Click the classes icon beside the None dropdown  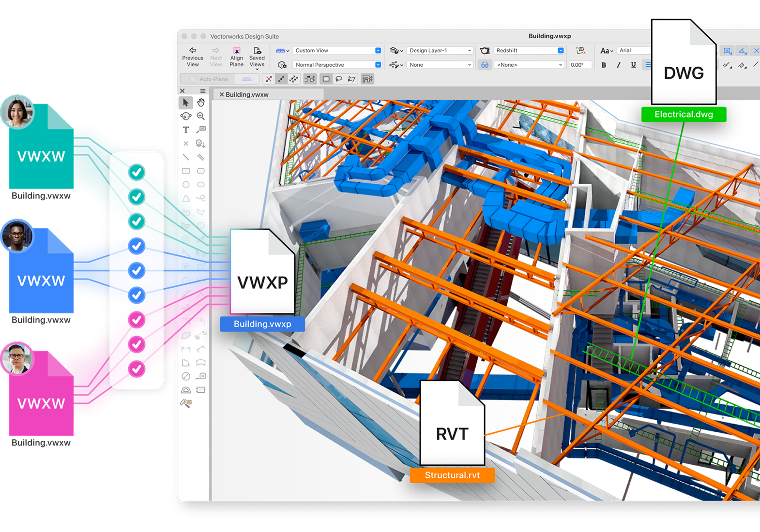tap(396, 65)
